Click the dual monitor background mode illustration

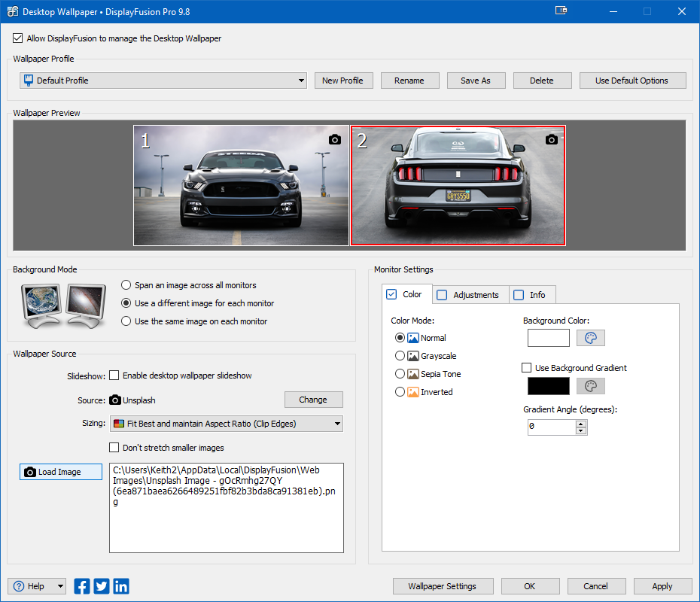click(x=64, y=306)
